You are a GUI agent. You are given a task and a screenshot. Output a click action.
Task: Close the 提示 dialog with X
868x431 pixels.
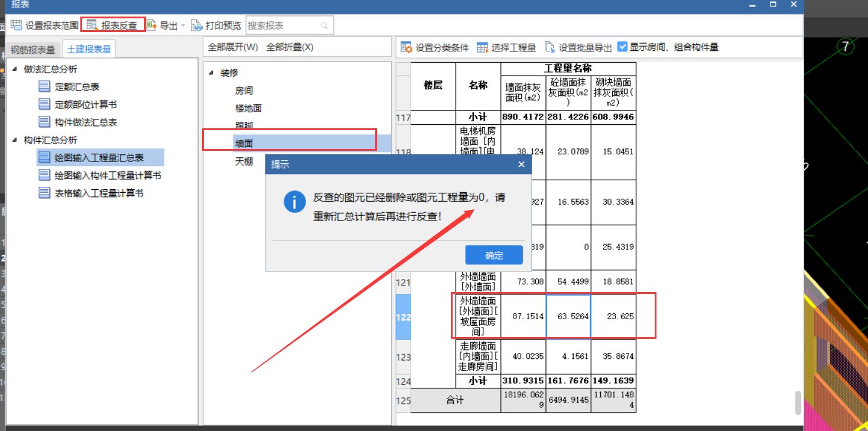521,164
